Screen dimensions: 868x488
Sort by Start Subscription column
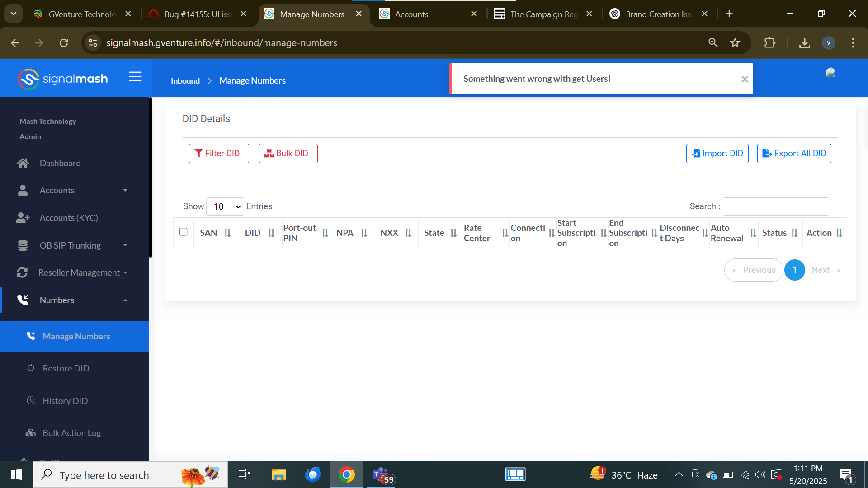pyautogui.click(x=603, y=233)
